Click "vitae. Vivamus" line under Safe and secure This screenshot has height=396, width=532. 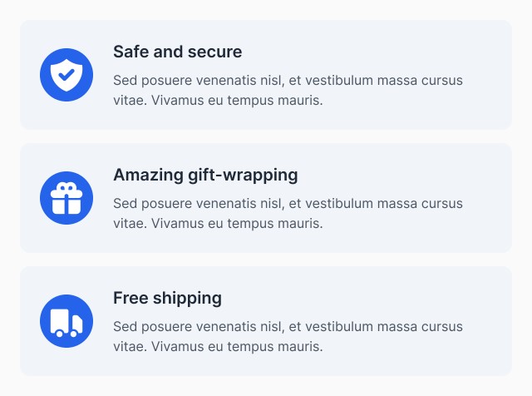pos(218,101)
